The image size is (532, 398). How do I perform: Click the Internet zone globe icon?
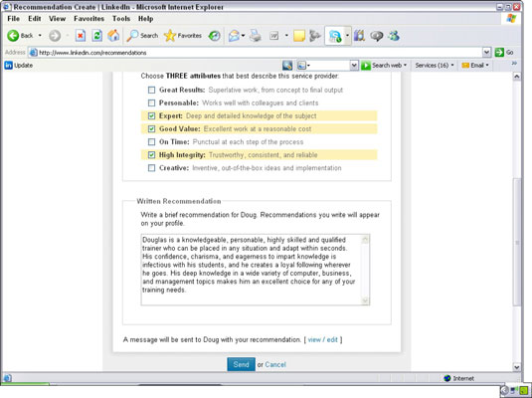[447, 378]
